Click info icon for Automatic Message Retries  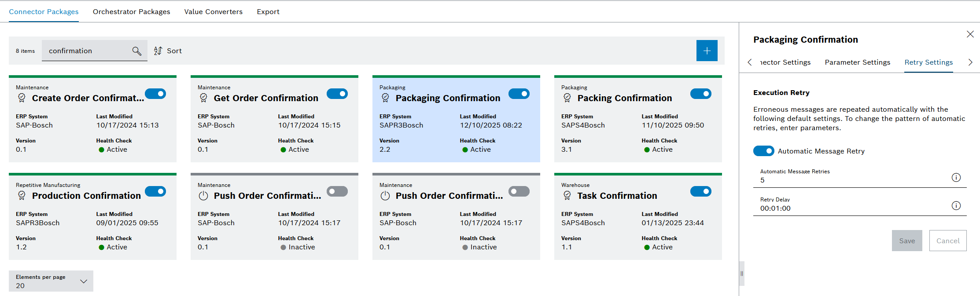pos(956,177)
